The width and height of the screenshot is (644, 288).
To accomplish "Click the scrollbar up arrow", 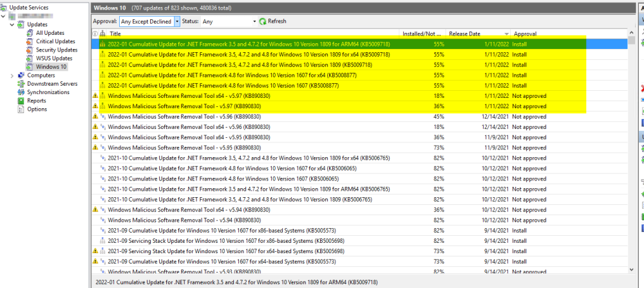I will point(631,33).
